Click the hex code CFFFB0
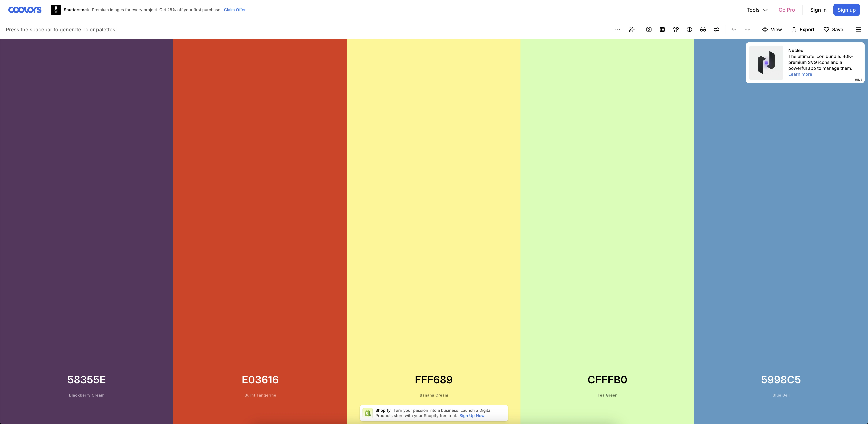Viewport: 868px width, 424px height. [x=607, y=380]
